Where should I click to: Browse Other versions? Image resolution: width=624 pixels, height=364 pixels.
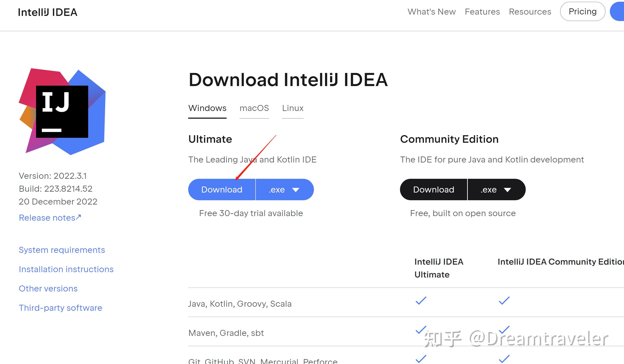[x=48, y=288]
